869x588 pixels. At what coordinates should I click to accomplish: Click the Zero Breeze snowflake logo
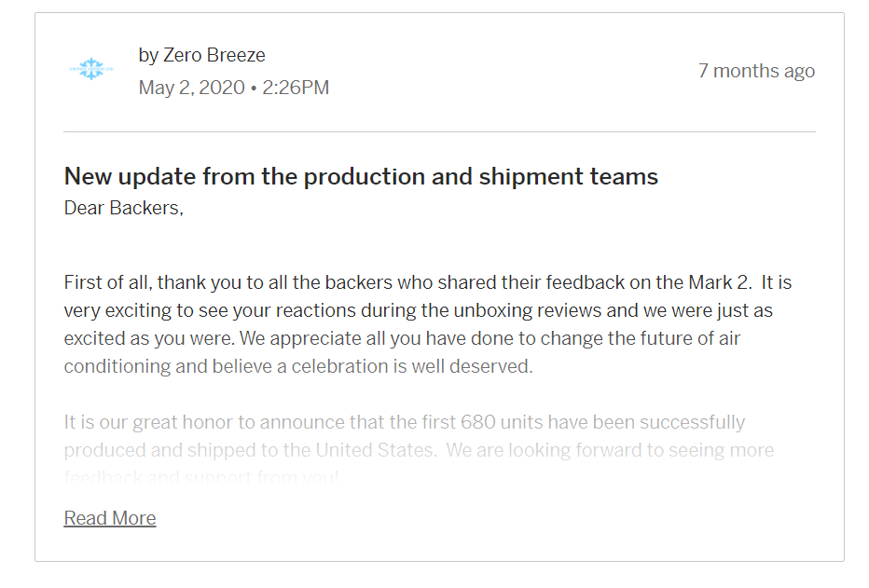point(91,69)
